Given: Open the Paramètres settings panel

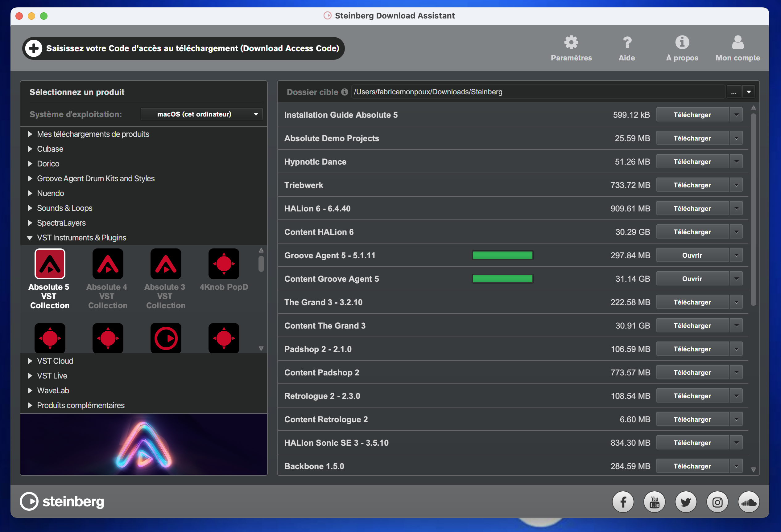Looking at the screenshot, I should pos(571,48).
